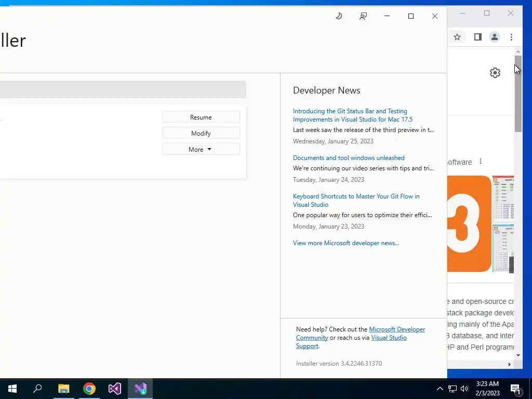Click Developer News heading
Screen dimensions: 532x399
click(x=326, y=90)
